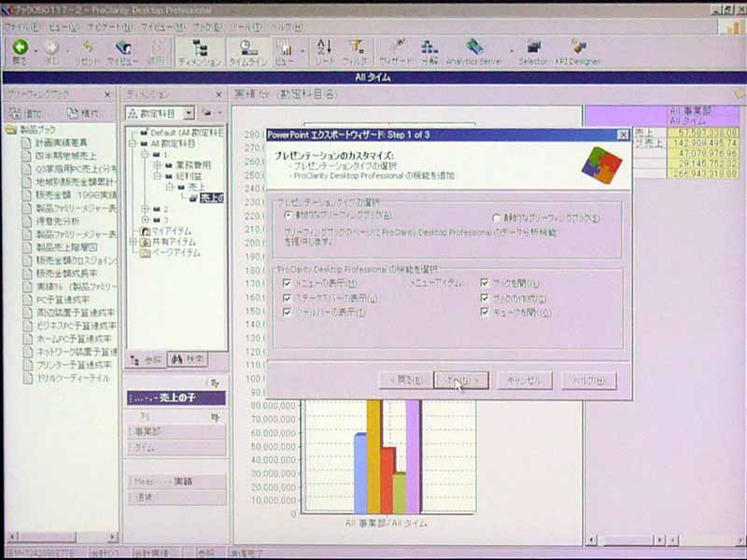
Task: Collapse the 売上 tree node
Action: coord(168,188)
